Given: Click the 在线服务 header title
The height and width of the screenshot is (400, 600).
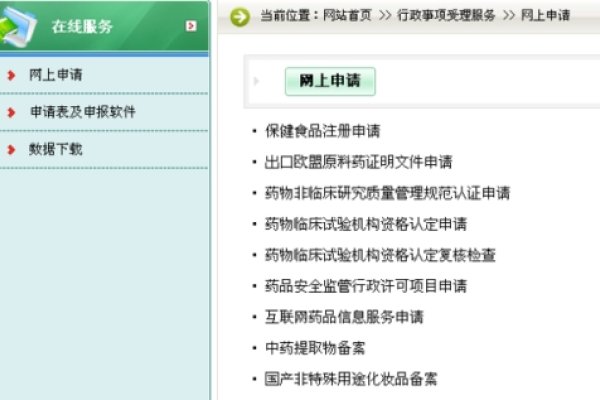Looking at the screenshot, I should (x=82, y=26).
